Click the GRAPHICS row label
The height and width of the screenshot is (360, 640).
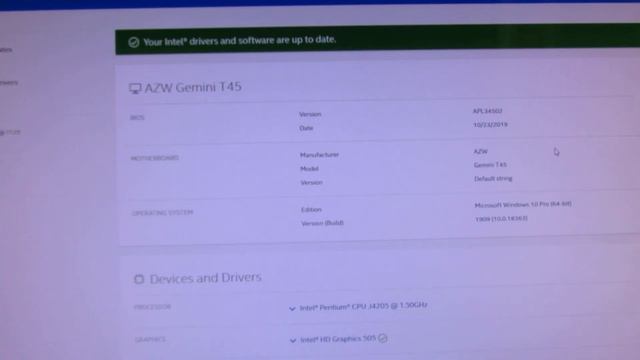[x=150, y=340]
